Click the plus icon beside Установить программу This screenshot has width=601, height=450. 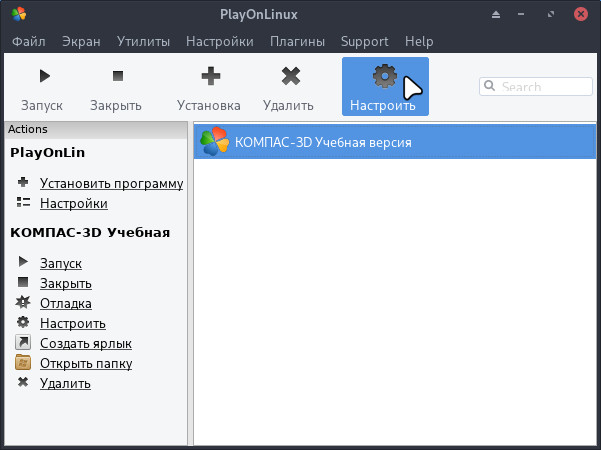pos(23,182)
